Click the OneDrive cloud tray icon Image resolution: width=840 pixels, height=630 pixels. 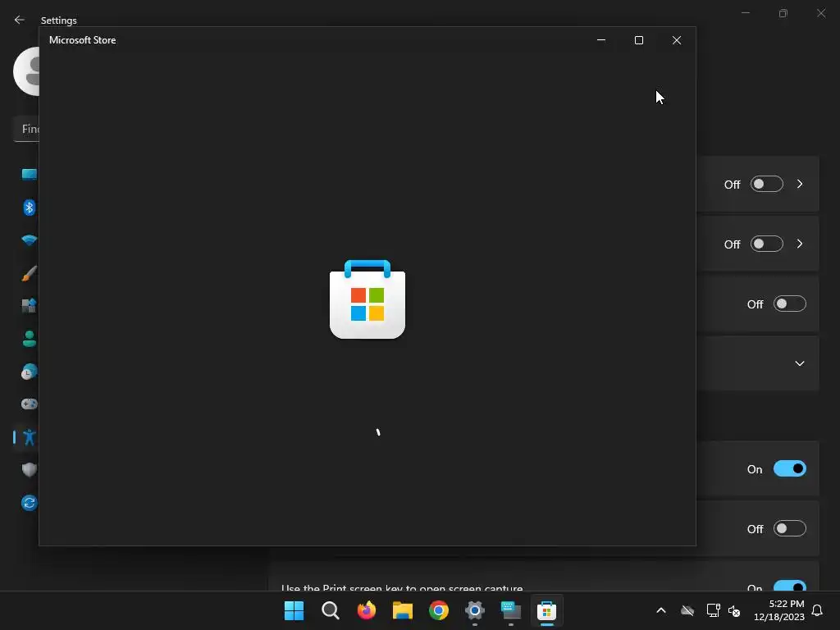687,610
